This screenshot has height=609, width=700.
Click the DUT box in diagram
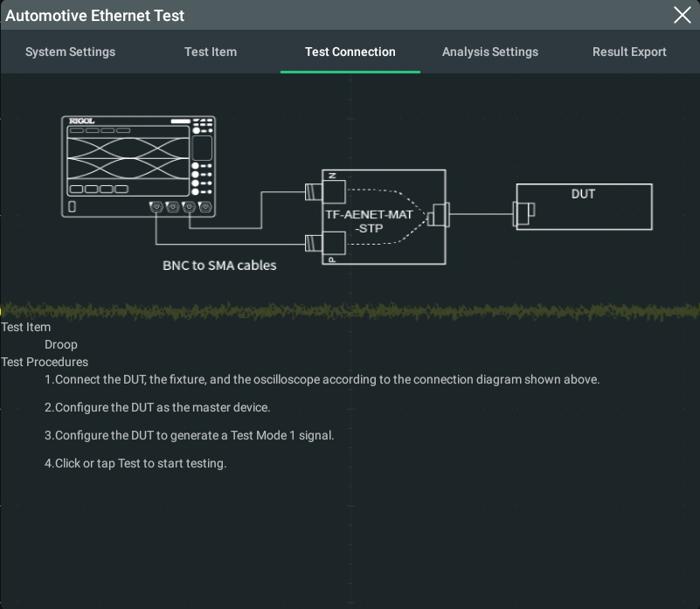584,207
